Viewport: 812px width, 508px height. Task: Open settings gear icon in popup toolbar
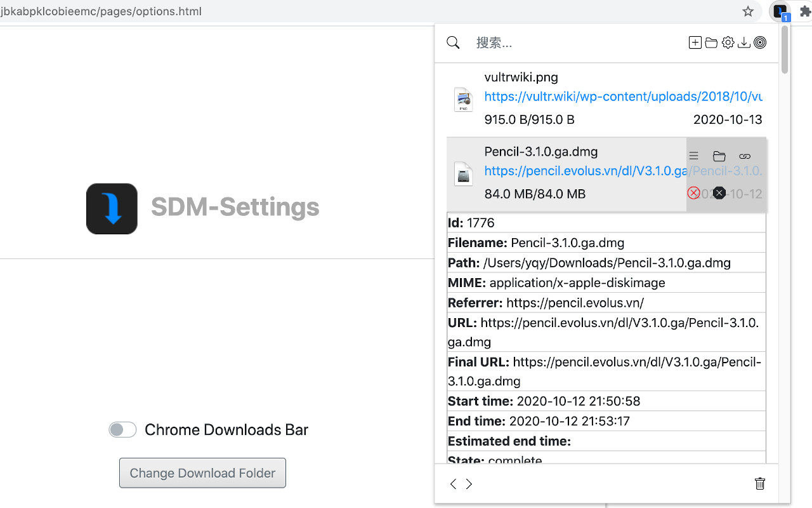point(728,43)
